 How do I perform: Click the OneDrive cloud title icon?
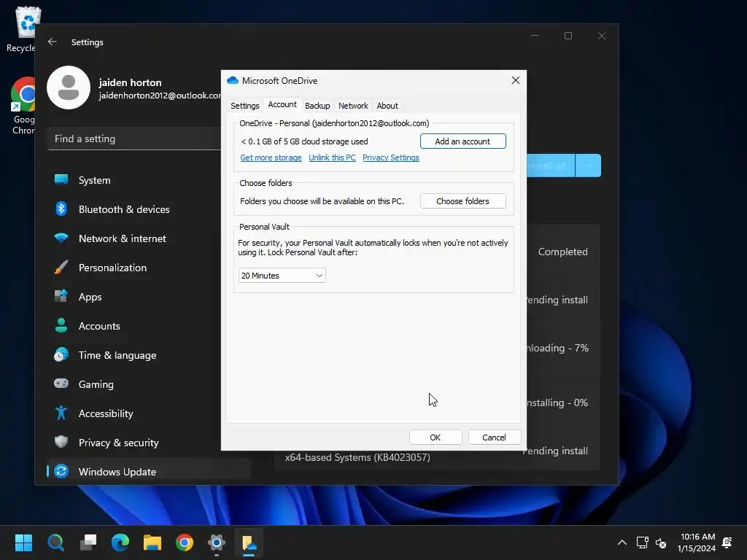pos(233,80)
